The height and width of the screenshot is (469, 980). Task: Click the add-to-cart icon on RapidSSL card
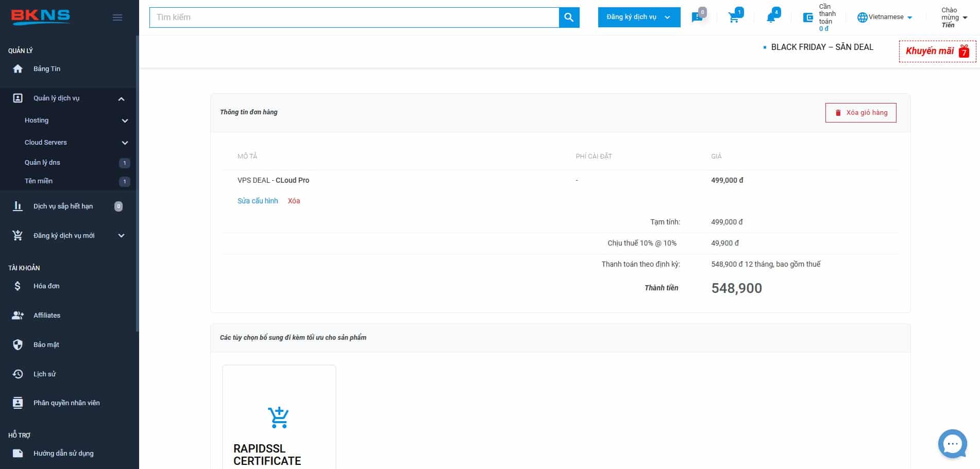pos(278,418)
